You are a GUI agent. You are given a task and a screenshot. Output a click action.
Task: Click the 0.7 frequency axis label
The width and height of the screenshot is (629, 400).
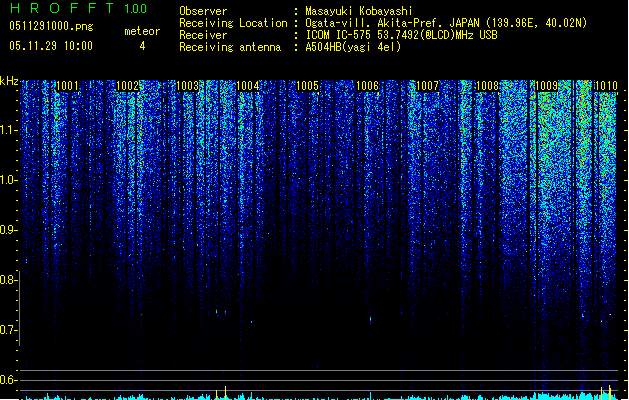tap(8, 330)
